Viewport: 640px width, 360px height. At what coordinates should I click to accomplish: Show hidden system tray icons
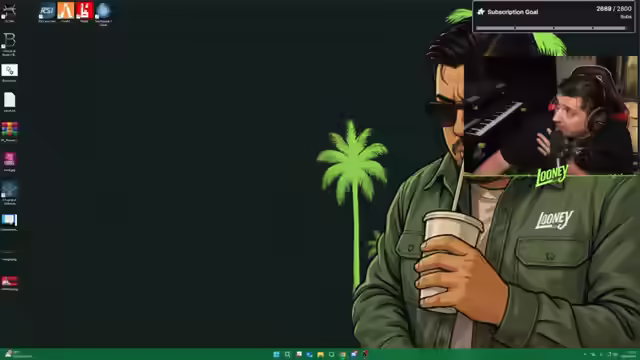[585, 354]
